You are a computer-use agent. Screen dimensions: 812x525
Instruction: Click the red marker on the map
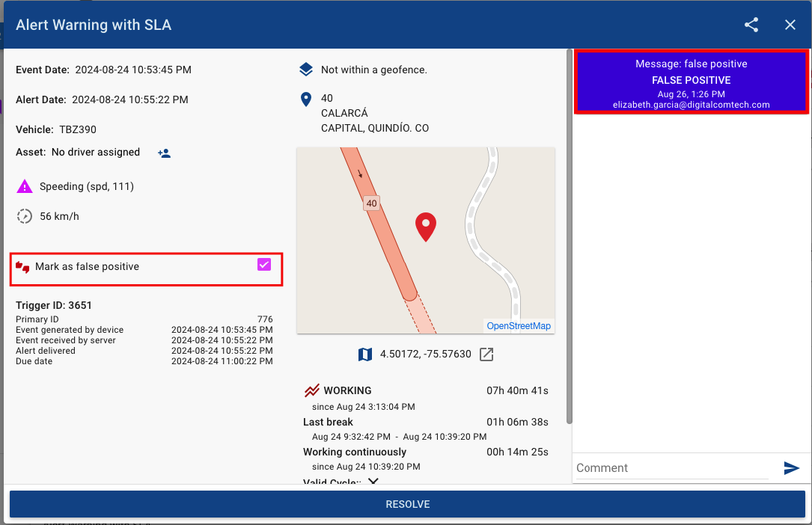(426, 227)
